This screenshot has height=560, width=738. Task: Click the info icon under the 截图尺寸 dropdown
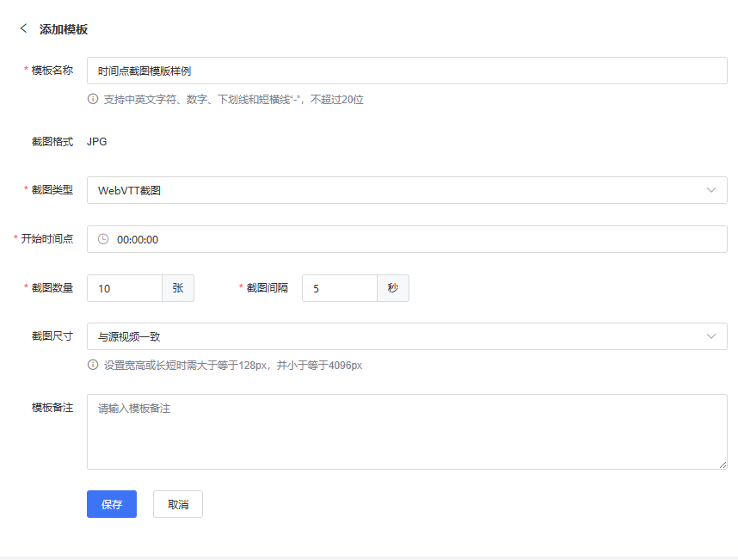pos(93,365)
